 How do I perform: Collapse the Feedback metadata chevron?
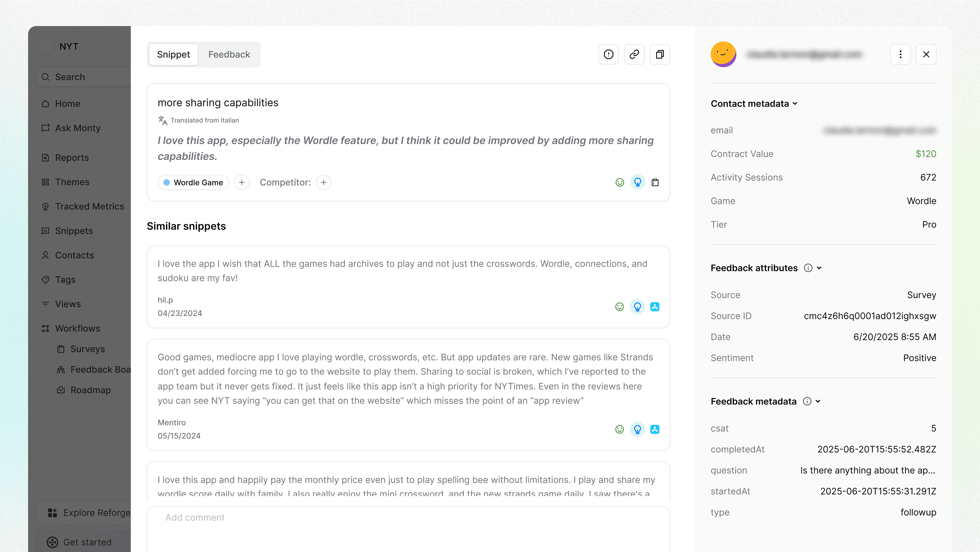click(x=818, y=401)
